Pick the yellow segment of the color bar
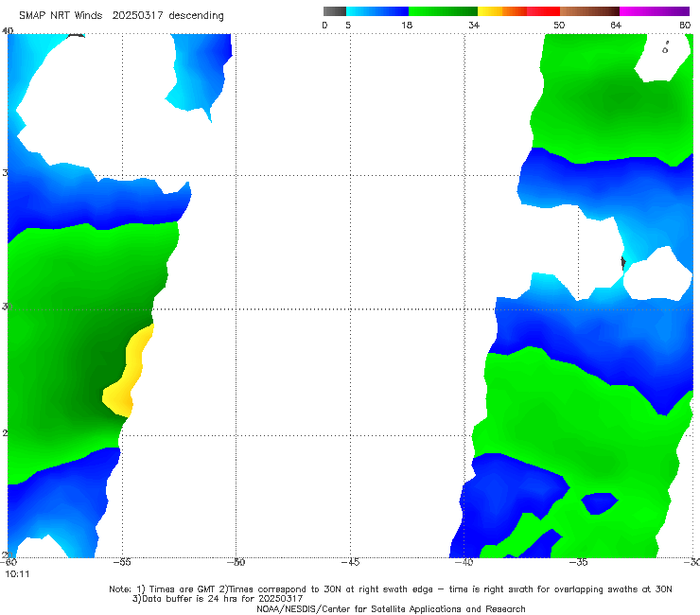 tap(490, 11)
